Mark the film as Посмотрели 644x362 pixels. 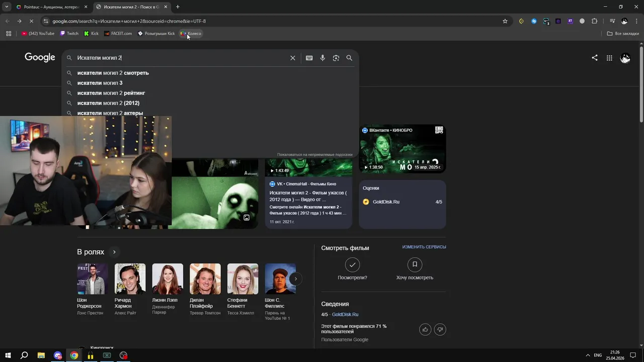(352, 264)
